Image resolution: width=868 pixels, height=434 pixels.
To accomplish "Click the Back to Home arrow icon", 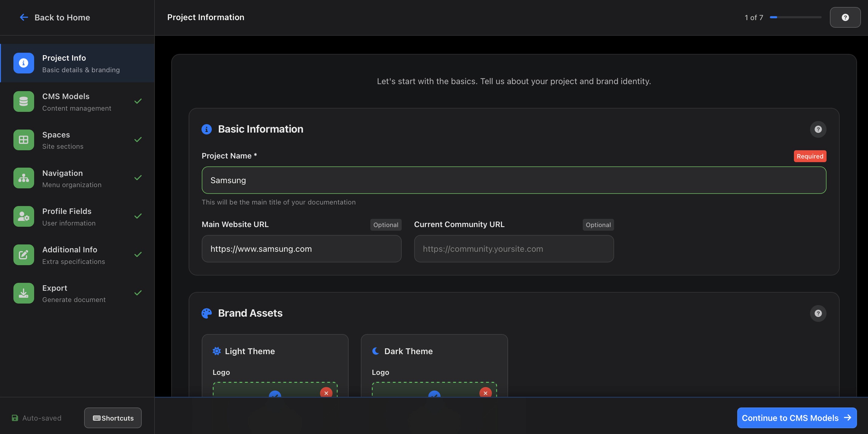I will [x=24, y=17].
